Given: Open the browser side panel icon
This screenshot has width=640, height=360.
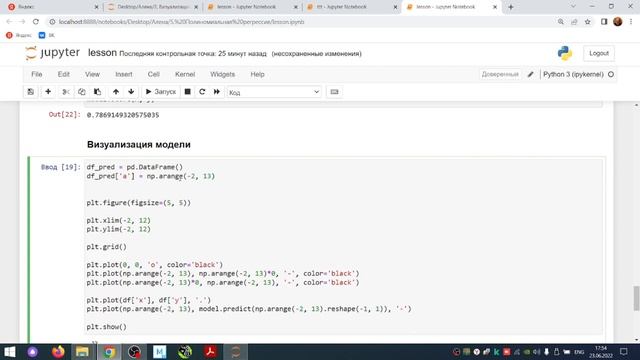Looking at the screenshot, I should pyautogui.click(x=604, y=22).
